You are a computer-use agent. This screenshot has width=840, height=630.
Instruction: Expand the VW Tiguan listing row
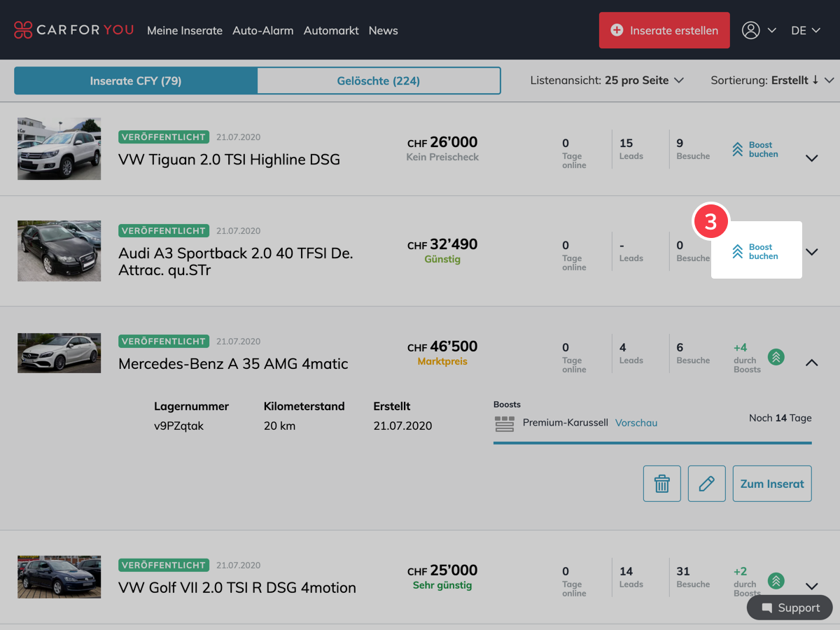click(x=812, y=158)
